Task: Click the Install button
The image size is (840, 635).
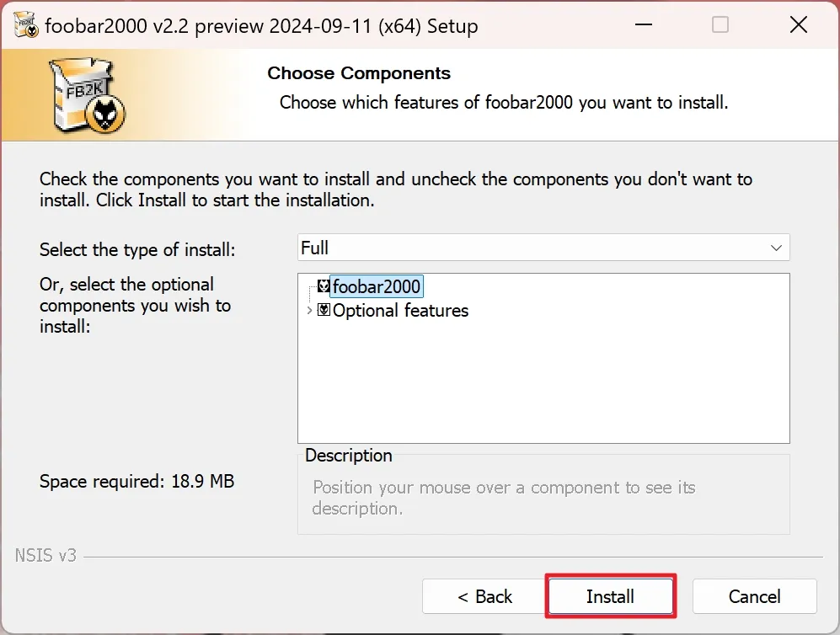Action: (x=610, y=596)
